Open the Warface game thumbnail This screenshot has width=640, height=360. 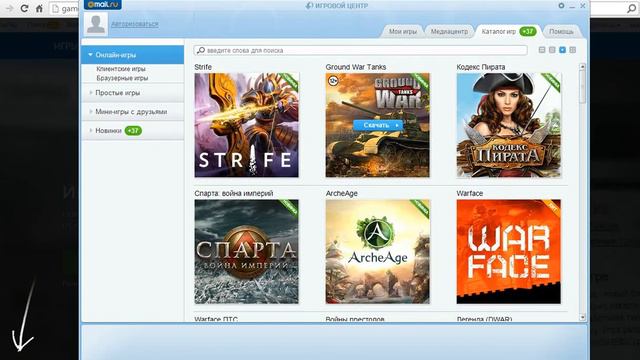click(x=509, y=251)
